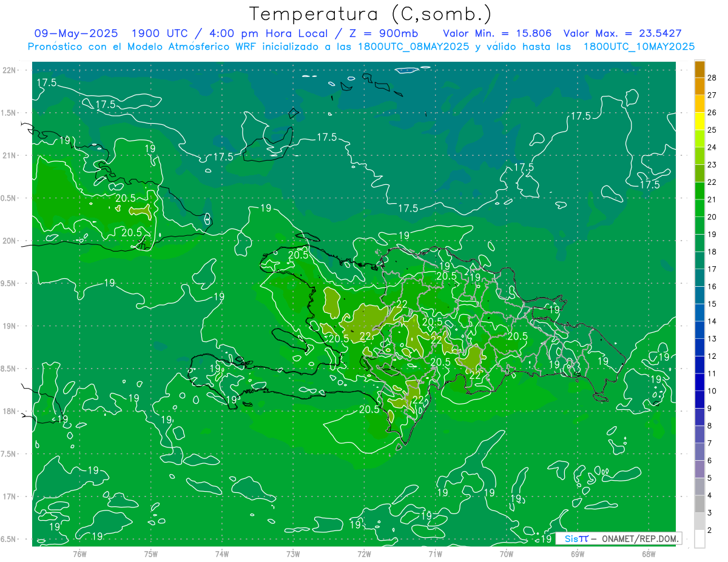The width and height of the screenshot is (728, 562).
Task: Click color scale value "22"
Action: pos(712,182)
